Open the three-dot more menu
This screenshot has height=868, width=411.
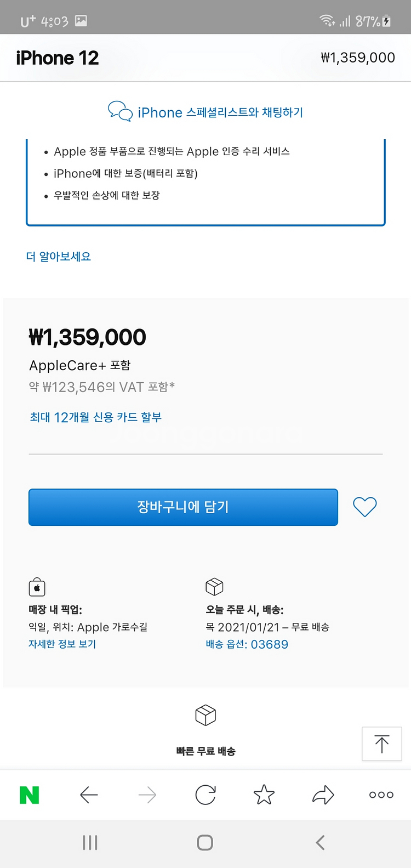(x=381, y=795)
